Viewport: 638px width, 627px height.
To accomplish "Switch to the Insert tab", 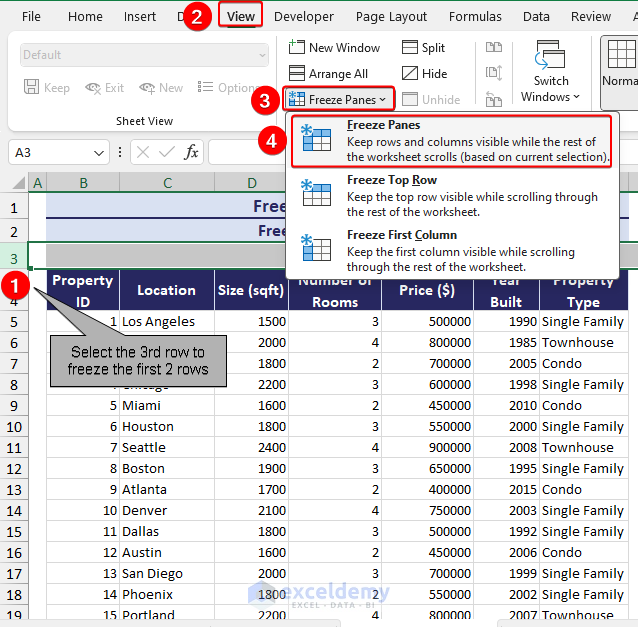I will coord(140,16).
